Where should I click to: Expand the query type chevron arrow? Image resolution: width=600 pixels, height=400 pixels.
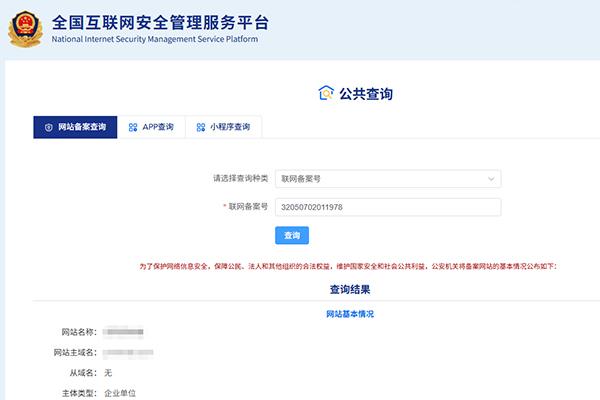coord(491,179)
